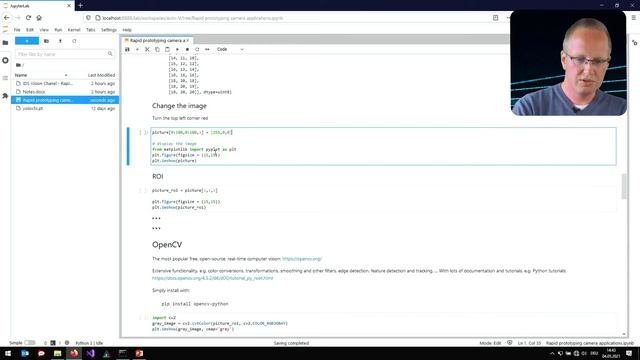
Task: Select the yolov5s.pt file
Action: [65, 109]
